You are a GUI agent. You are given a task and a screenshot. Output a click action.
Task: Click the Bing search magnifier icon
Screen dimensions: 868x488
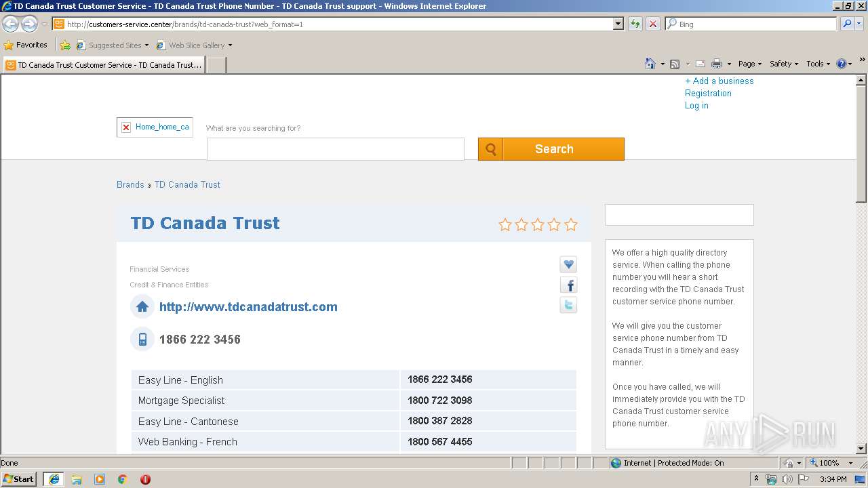(847, 24)
